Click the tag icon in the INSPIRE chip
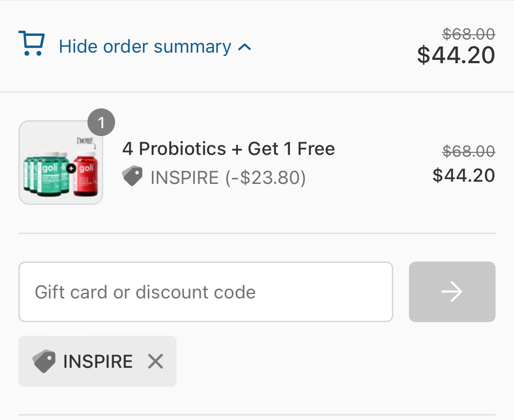 pos(44,361)
